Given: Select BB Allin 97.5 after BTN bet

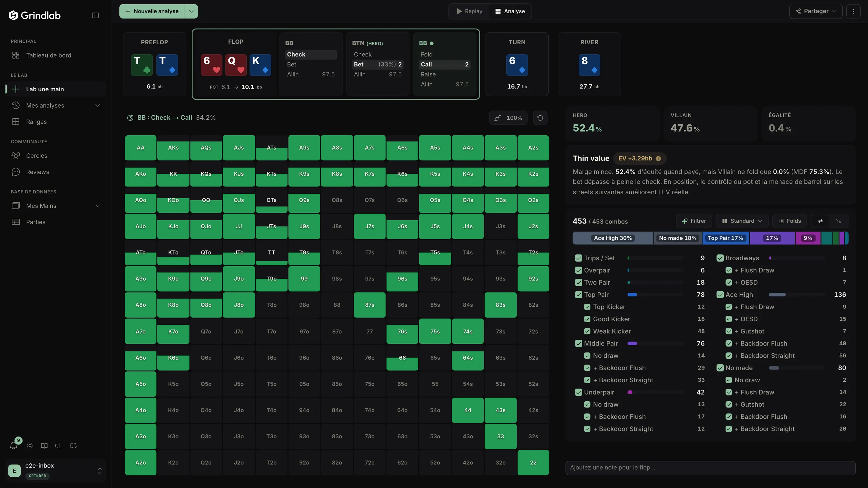Looking at the screenshot, I should point(445,84).
